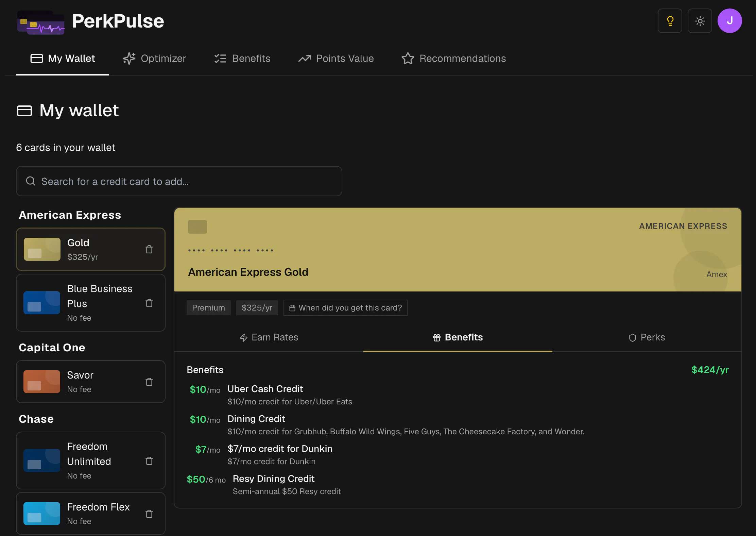Select the Benefits card detail tab
Screen dimensions: 756x536
coord(458,337)
